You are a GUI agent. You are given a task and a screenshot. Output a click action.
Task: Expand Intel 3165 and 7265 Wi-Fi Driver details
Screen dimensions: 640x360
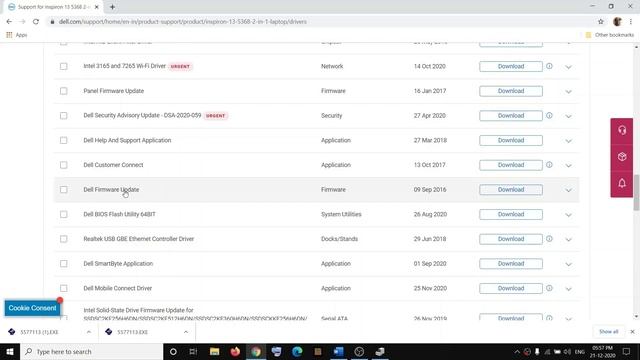point(569,67)
